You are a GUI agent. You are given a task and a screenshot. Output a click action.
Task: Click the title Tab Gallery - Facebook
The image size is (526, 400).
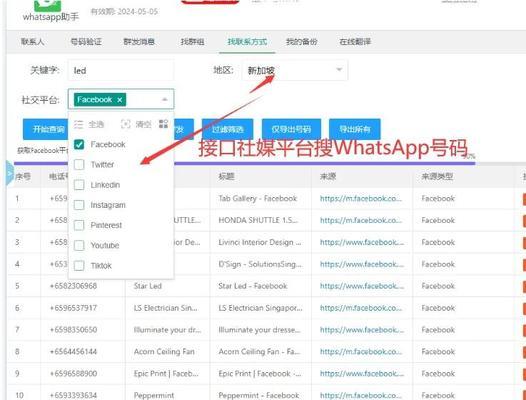[258, 198]
